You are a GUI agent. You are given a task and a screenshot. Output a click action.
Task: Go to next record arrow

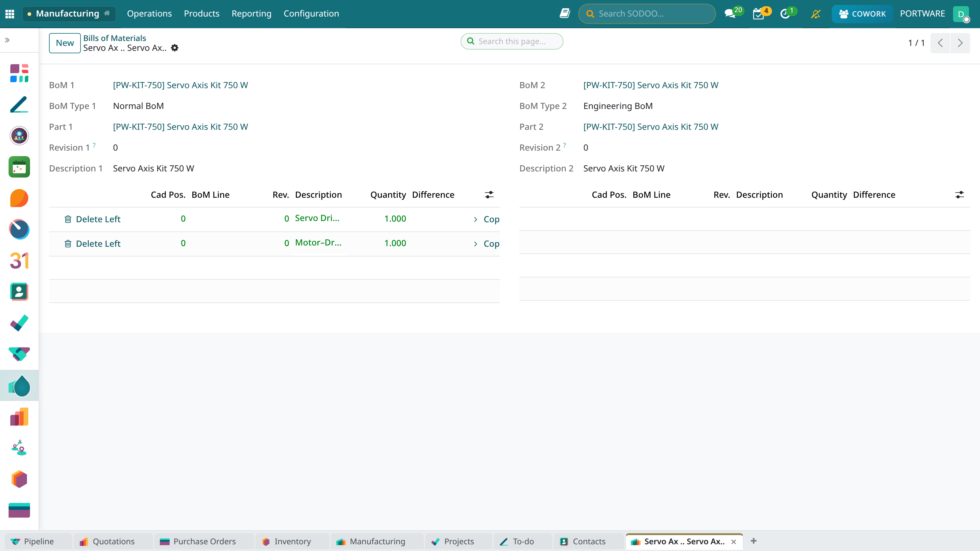[x=960, y=43]
